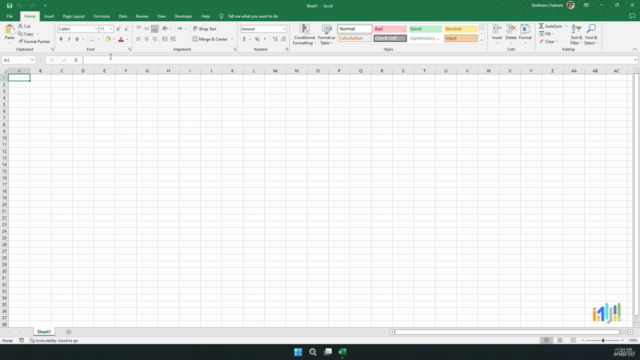Viewport: 640px width, 360px height.
Task: Open Windows Start menu on taskbar
Action: coord(298,352)
